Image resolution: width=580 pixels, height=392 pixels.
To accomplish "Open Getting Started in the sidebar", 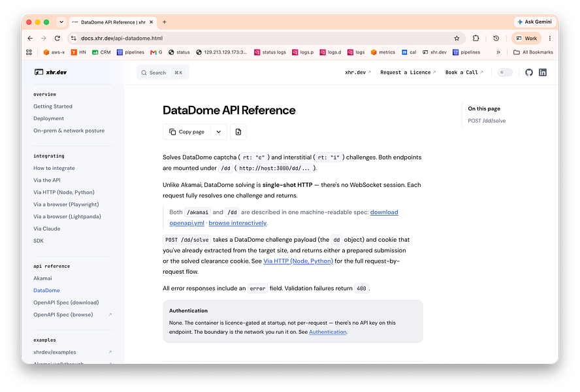I will tap(53, 106).
